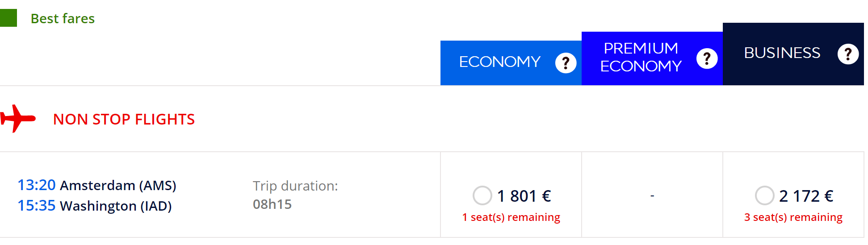Click the 15:35 Washington (IAD) arrival line
The height and width of the screenshot is (245, 868).
pyautogui.click(x=95, y=205)
